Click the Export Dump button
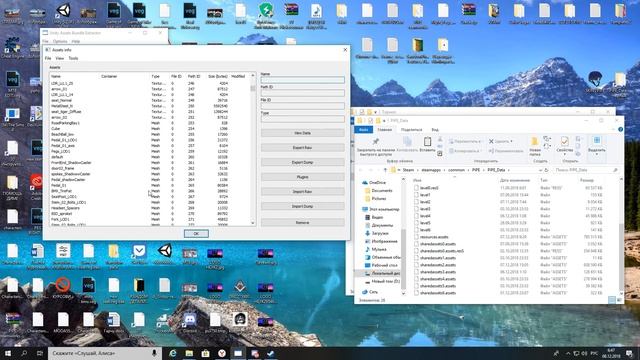The width and height of the screenshot is (640, 360). point(302,162)
